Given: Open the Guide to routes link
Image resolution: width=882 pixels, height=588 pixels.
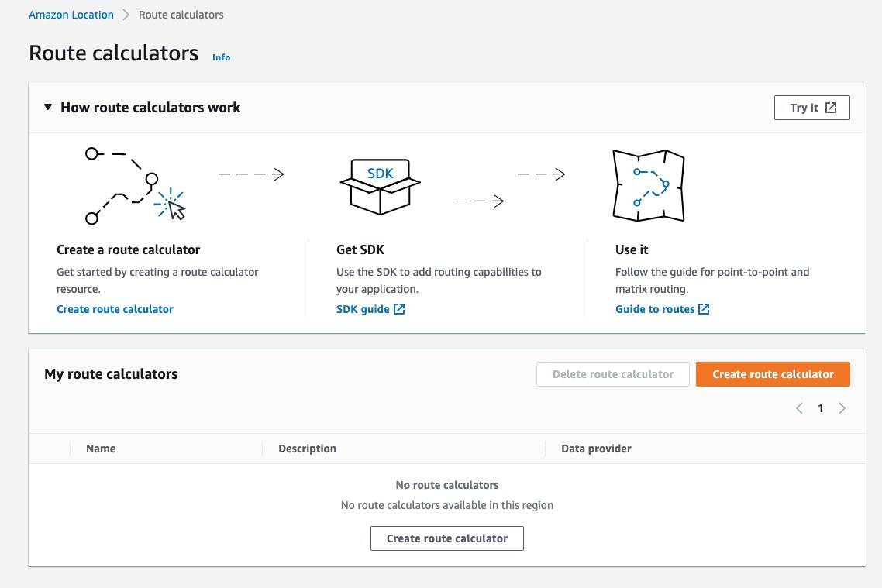Looking at the screenshot, I should click(x=655, y=309).
